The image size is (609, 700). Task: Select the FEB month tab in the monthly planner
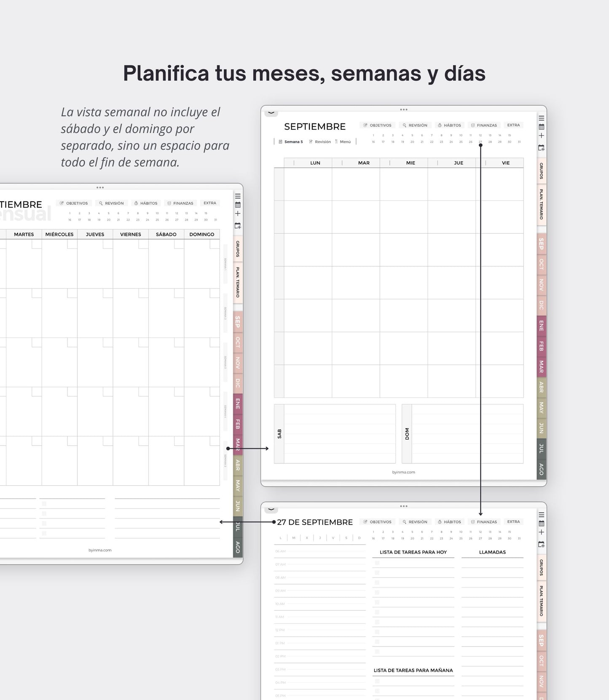[x=238, y=424]
